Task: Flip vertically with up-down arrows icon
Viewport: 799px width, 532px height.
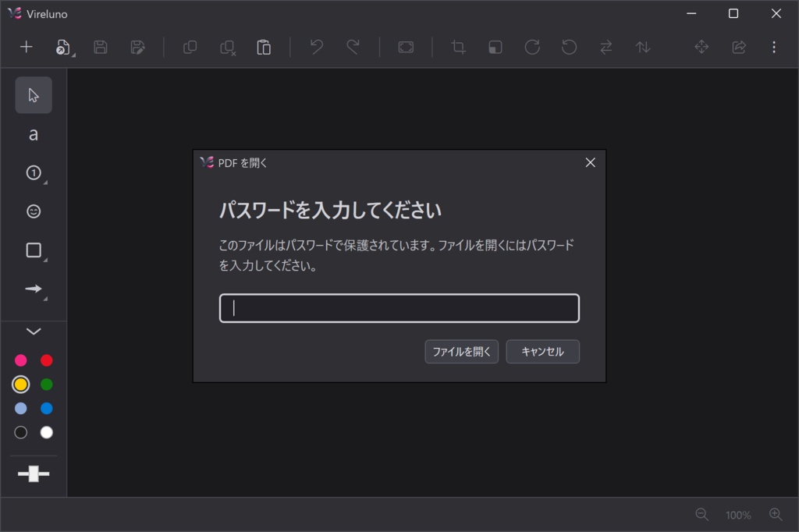Action: pyautogui.click(x=643, y=47)
